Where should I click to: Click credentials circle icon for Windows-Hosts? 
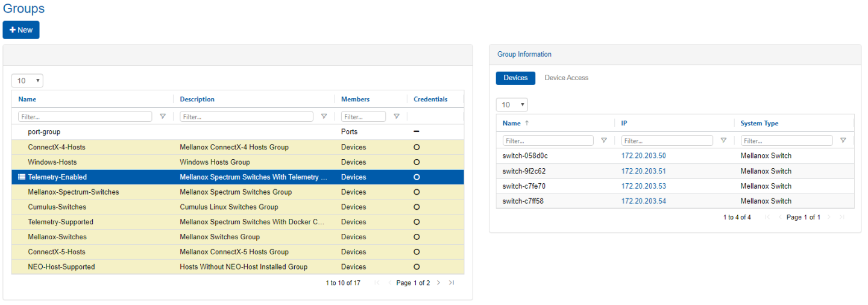[x=416, y=162]
